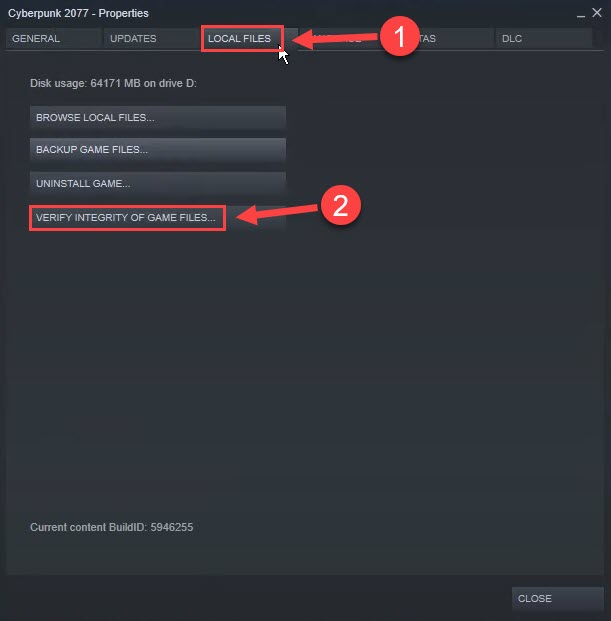This screenshot has width=611, height=621.
Task: Click the red circle numbered 2
Action: pyautogui.click(x=341, y=205)
